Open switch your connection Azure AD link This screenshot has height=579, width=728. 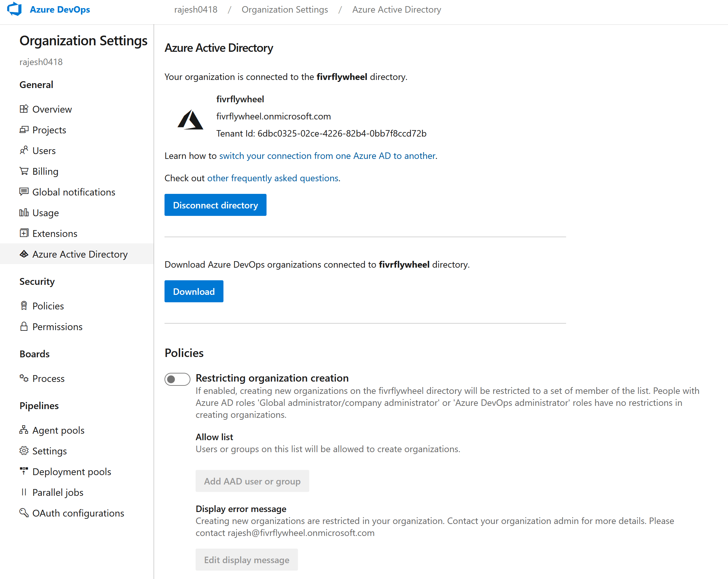tap(327, 156)
